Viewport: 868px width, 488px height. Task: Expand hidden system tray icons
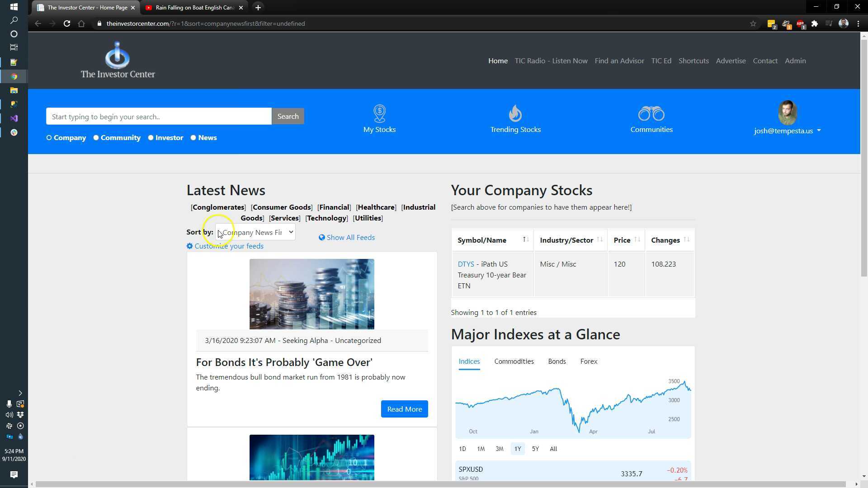tap(20, 393)
